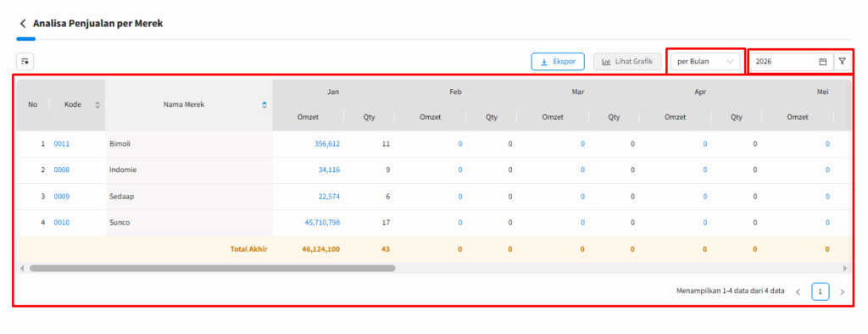Click Bimoli's January quantity 11

click(386, 143)
